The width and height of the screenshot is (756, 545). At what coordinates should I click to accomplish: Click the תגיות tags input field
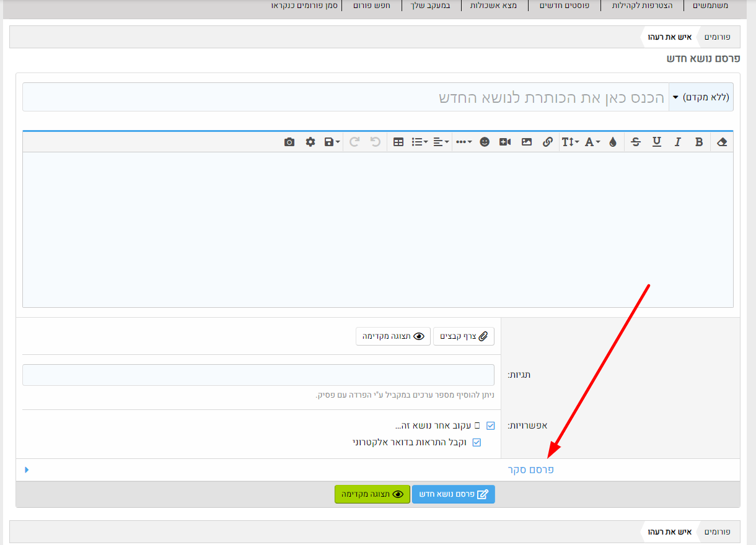(x=258, y=375)
